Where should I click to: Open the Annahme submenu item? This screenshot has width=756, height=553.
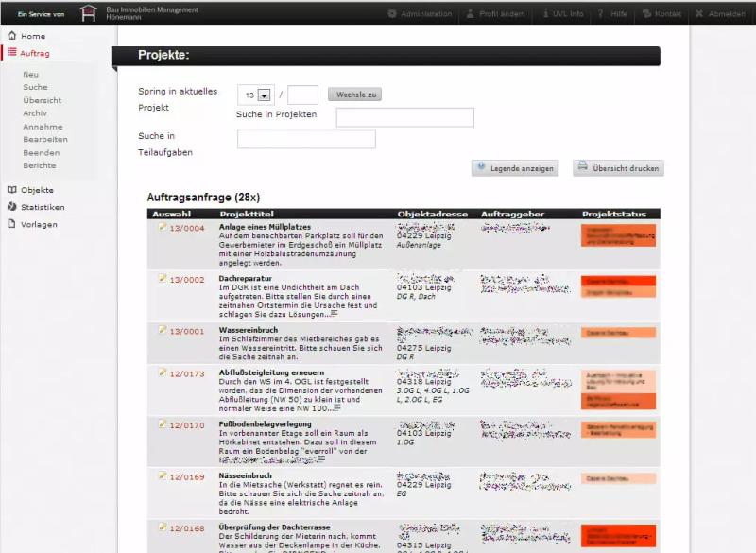pos(43,127)
